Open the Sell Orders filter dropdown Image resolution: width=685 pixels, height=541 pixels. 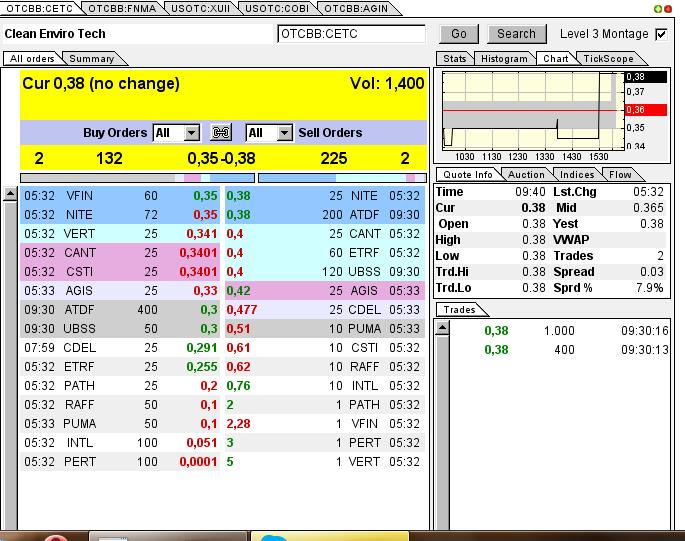pyautogui.click(x=269, y=133)
